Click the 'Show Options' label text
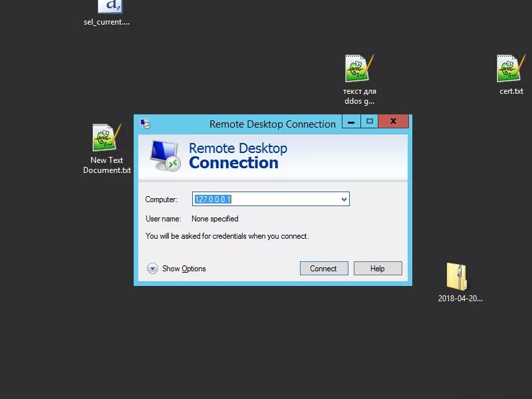532x399 pixels. click(x=184, y=269)
